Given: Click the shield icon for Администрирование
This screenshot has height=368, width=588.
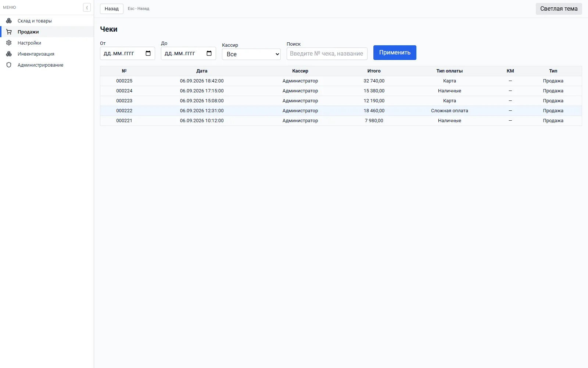Looking at the screenshot, I should [9, 65].
